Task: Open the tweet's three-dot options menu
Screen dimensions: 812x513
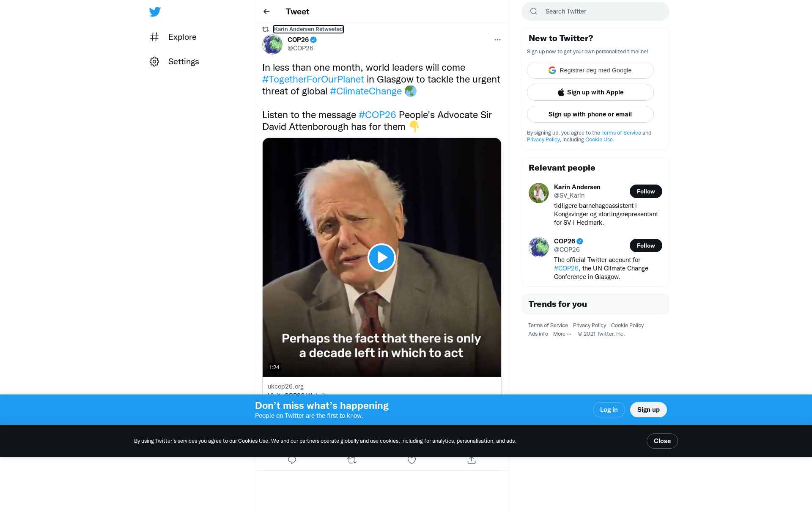Action: tap(497, 40)
